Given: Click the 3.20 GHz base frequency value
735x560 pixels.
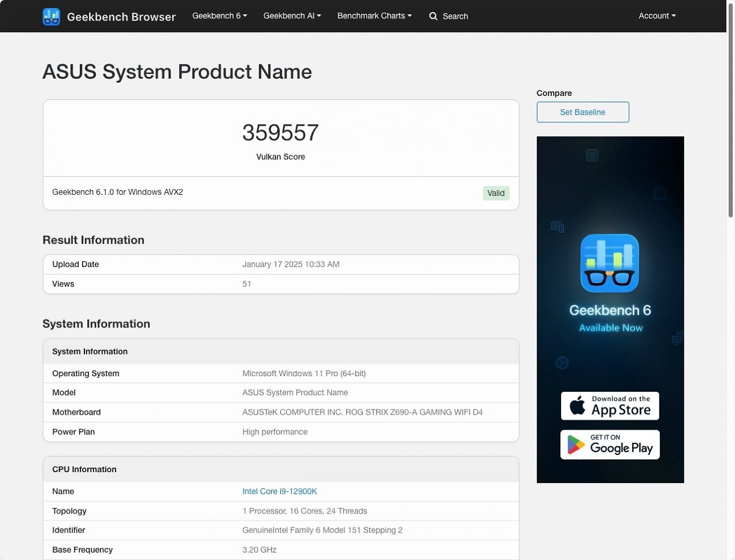Looking at the screenshot, I should [x=260, y=550].
